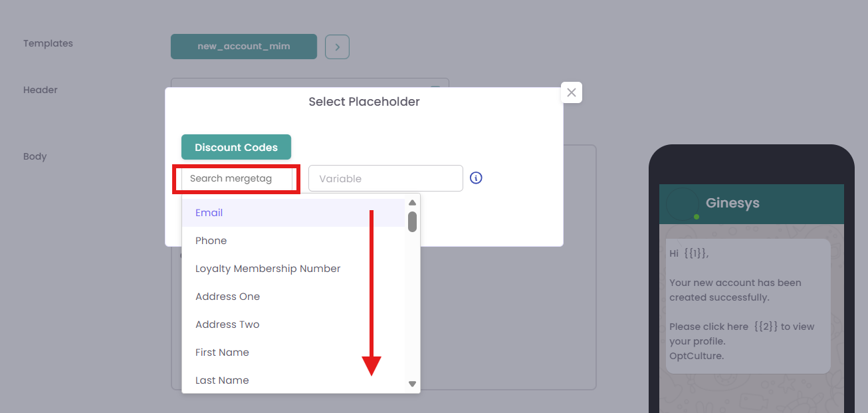Click the mergetag list scroll-down arrow
This screenshot has height=413, width=868.
coord(412,384)
